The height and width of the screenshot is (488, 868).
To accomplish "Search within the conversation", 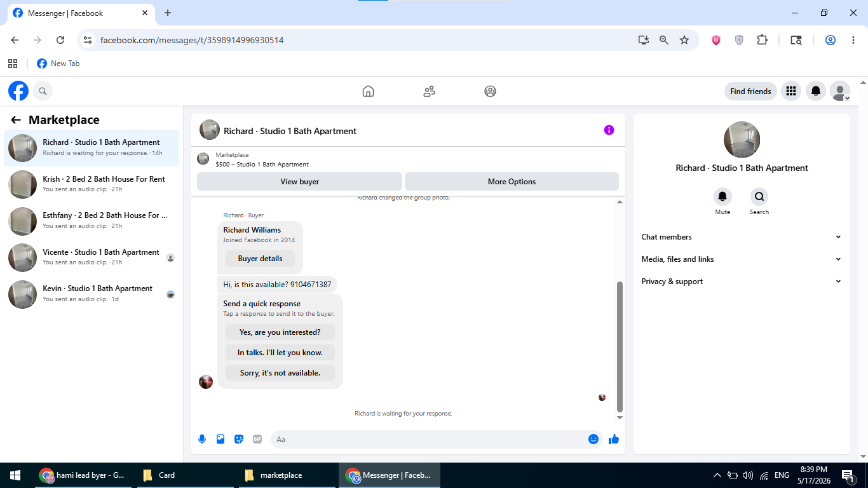I will [759, 196].
